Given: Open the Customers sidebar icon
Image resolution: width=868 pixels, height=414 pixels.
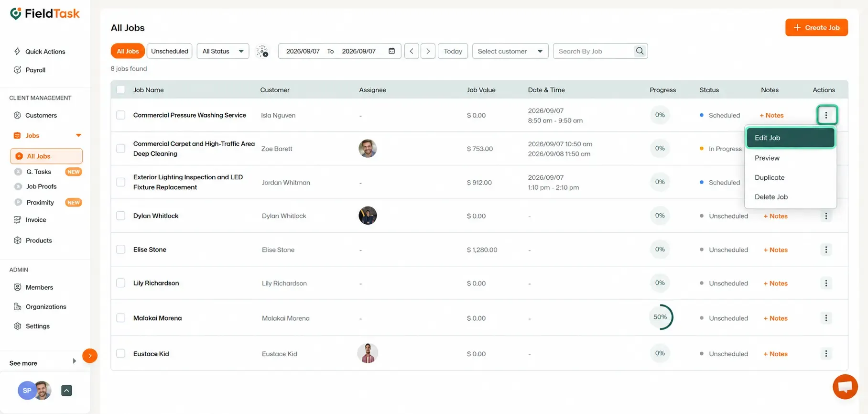Looking at the screenshot, I should click(x=18, y=115).
